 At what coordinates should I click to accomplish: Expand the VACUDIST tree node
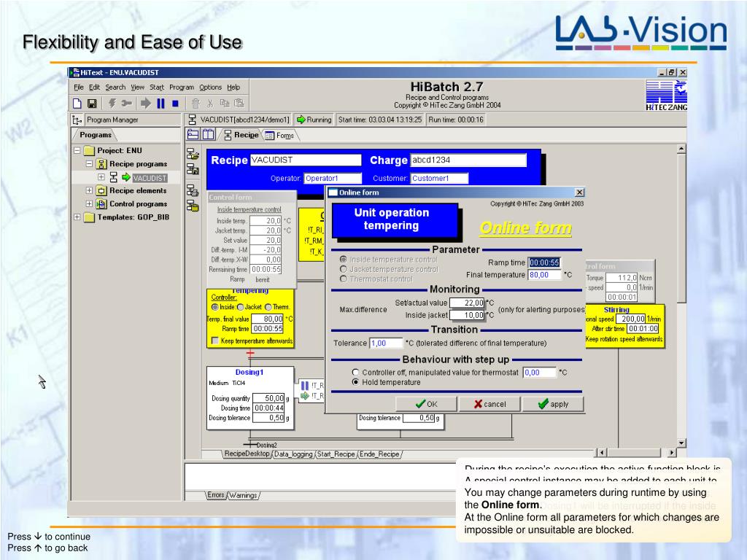[x=101, y=177]
